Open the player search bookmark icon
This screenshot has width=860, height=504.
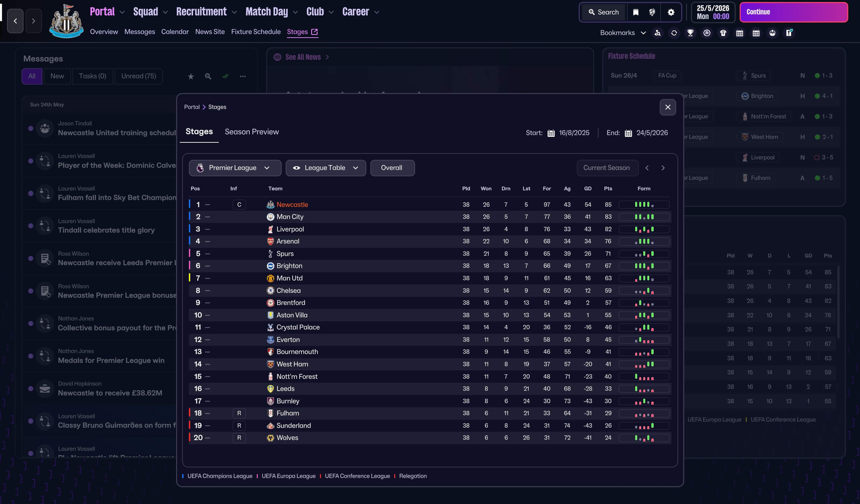[x=657, y=33]
